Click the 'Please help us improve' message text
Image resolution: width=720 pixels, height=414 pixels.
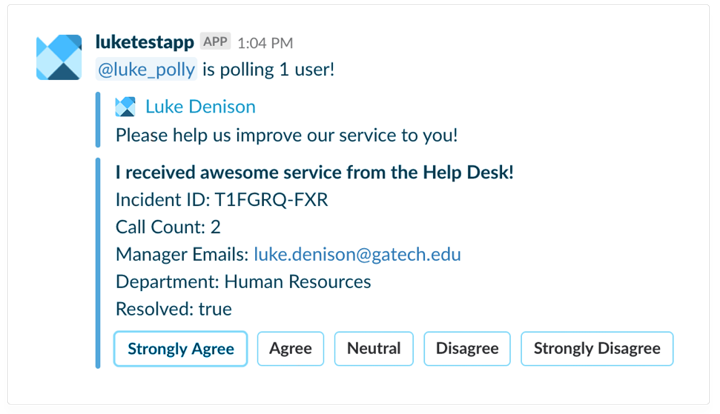click(287, 135)
